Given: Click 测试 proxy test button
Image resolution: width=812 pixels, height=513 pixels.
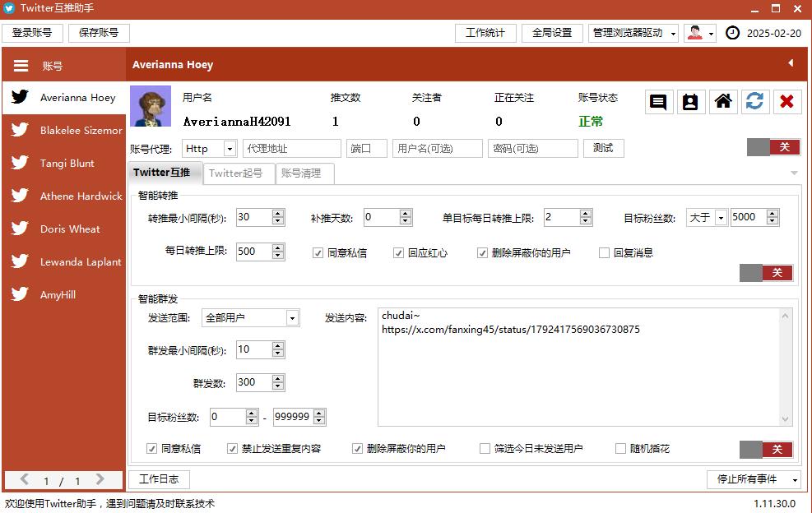Looking at the screenshot, I should pos(604,148).
